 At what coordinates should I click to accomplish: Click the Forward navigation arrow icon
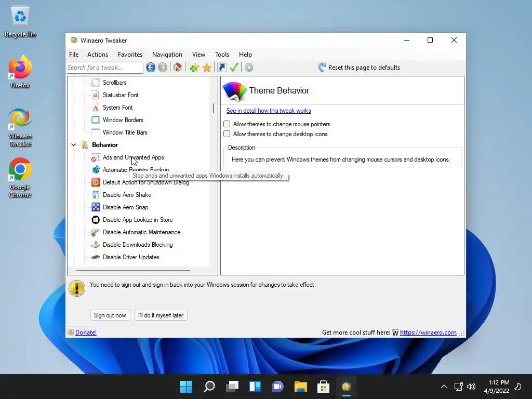coord(163,68)
